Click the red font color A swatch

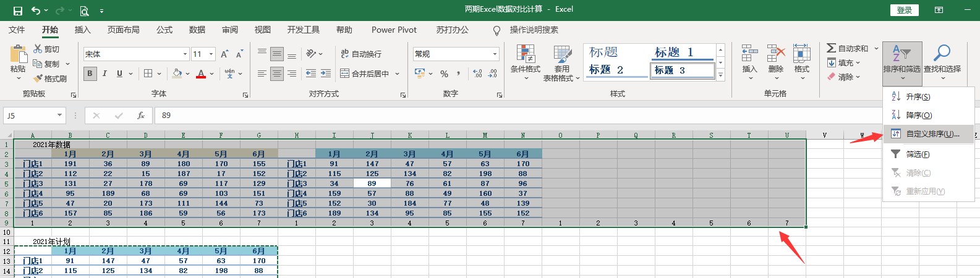[201, 74]
